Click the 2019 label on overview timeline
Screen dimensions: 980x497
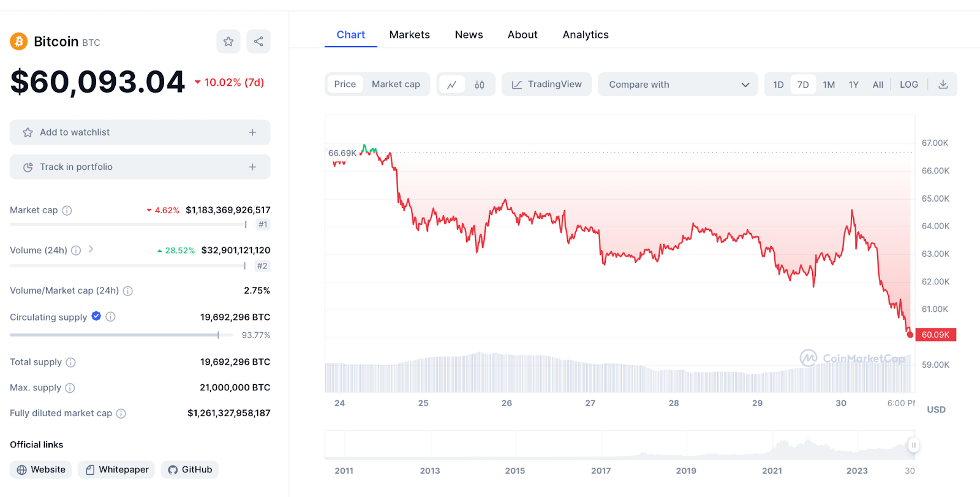point(686,471)
